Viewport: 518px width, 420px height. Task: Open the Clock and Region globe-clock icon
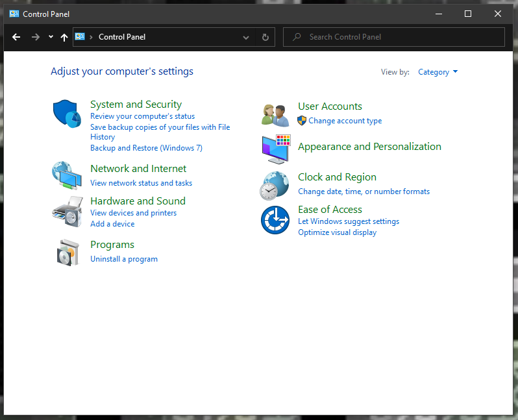click(x=274, y=186)
